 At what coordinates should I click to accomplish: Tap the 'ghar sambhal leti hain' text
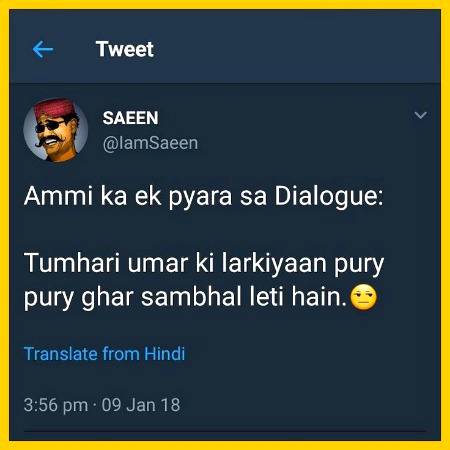(214, 297)
